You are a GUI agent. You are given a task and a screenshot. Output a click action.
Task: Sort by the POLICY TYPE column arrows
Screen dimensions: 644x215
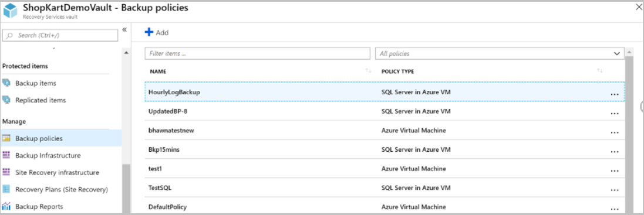point(600,71)
